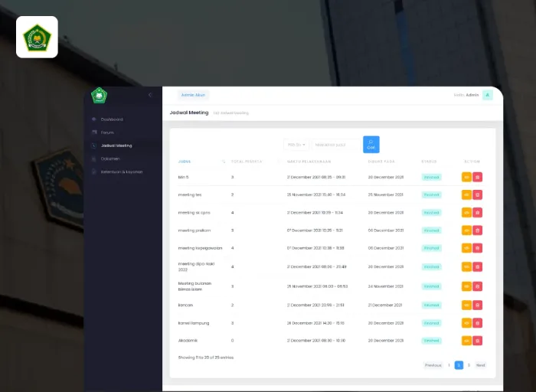Click the 'Jadwal Meeting' page heading
This screenshot has width=536, height=392.
tap(189, 113)
